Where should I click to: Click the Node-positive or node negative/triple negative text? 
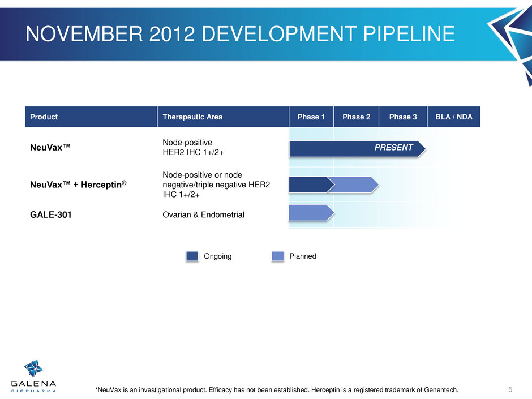pyautogui.click(x=216, y=185)
